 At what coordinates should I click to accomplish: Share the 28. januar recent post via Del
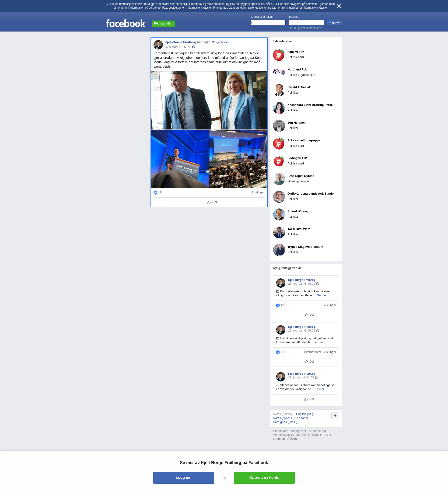[309, 399]
